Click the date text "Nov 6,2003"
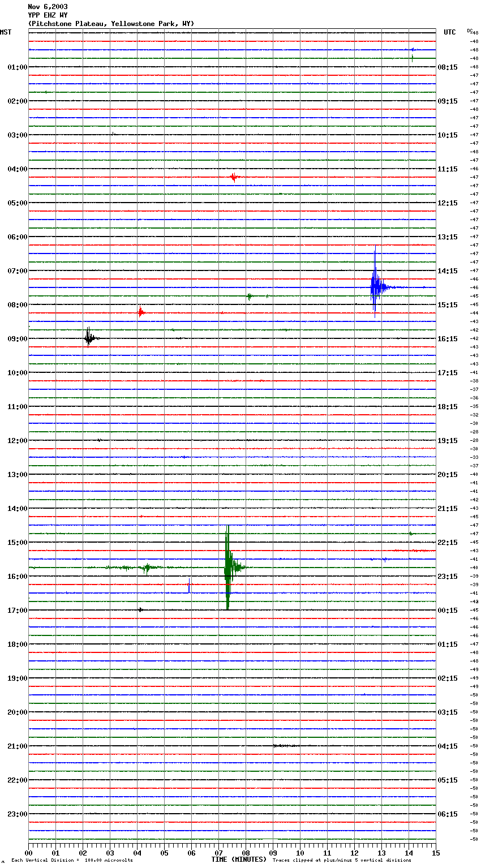Viewport: 481px width, 868px height. point(48,7)
